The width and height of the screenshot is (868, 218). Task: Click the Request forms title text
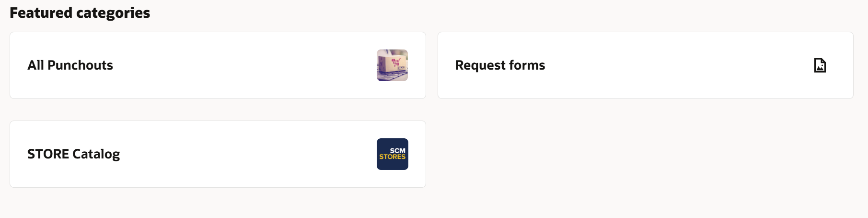coord(500,65)
